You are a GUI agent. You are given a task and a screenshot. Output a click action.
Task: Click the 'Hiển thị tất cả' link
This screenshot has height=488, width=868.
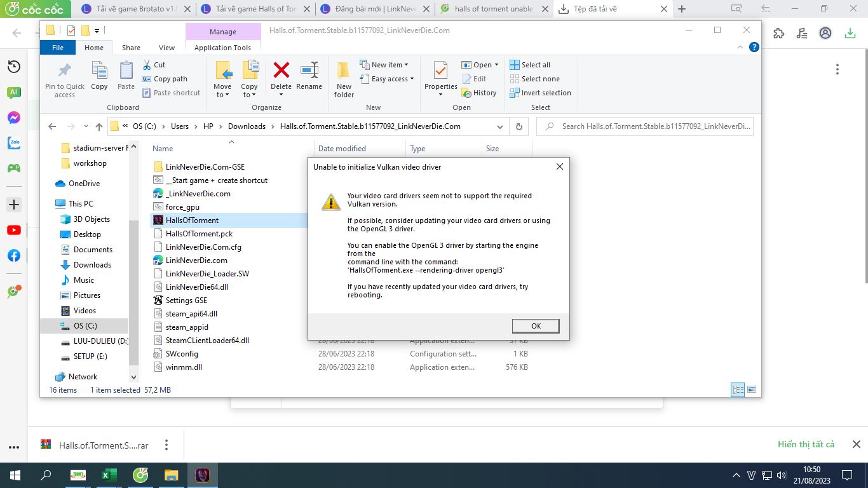pyautogui.click(x=806, y=444)
